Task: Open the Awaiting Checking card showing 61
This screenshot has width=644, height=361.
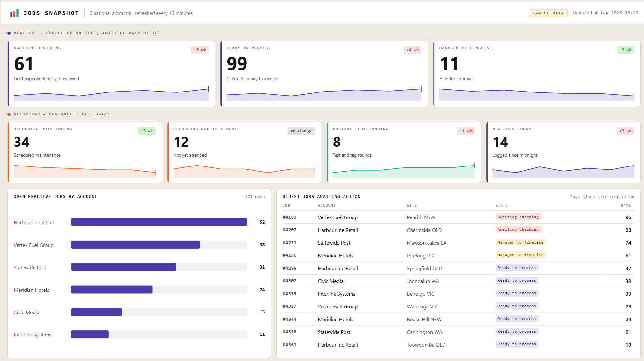Action: coord(111,74)
